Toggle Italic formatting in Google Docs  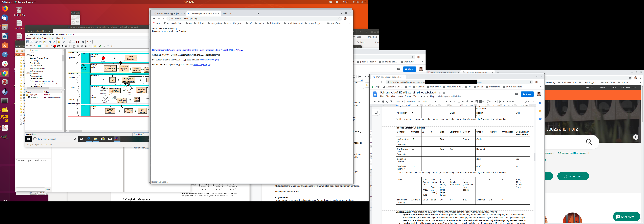pyautogui.click(x=455, y=102)
